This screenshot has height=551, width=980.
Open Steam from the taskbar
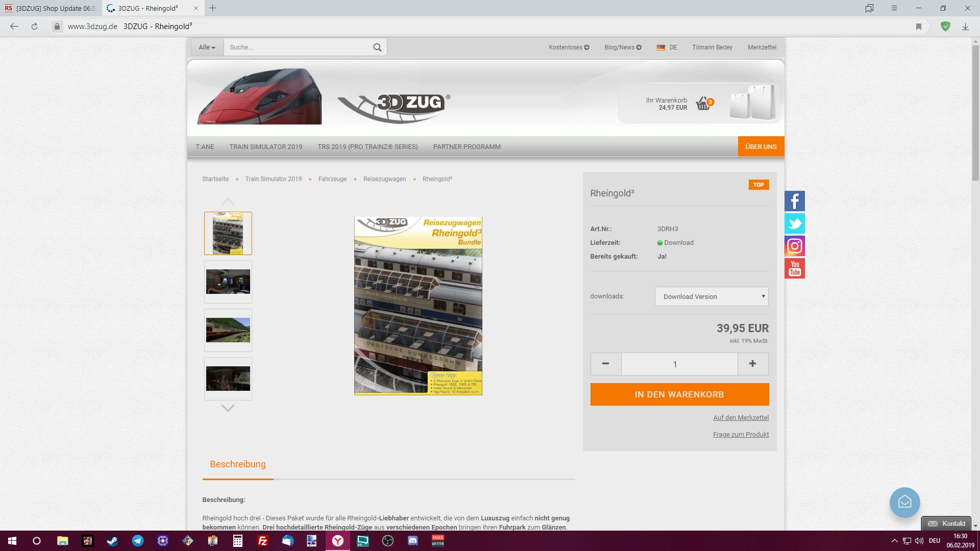pyautogui.click(x=112, y=541)
